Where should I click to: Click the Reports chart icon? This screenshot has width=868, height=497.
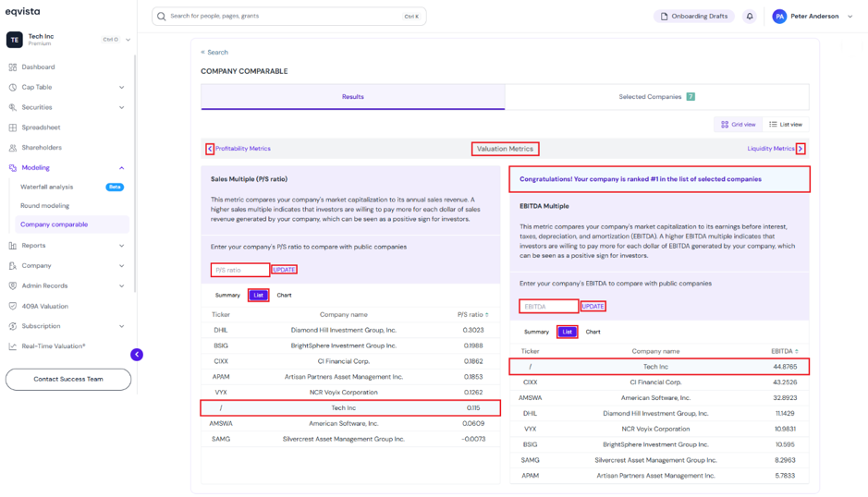(13, 246)
